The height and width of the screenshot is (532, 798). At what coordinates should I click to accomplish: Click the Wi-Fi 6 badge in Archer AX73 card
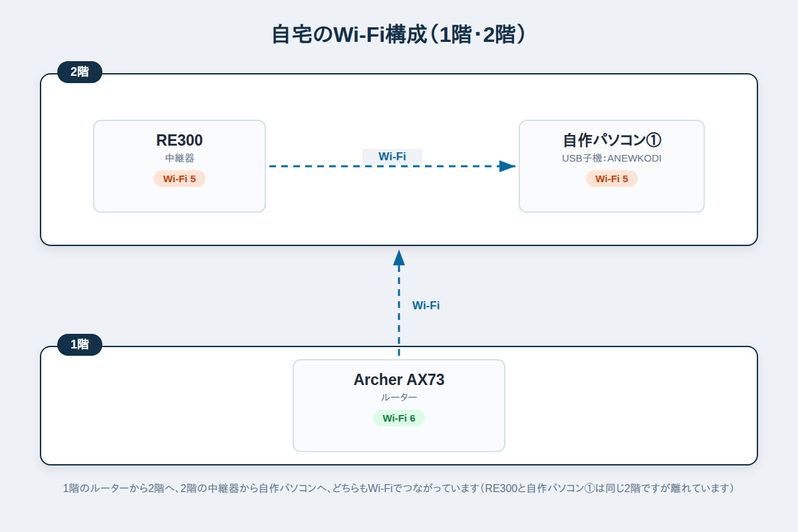pyautogui.click(x=399, y=418)
